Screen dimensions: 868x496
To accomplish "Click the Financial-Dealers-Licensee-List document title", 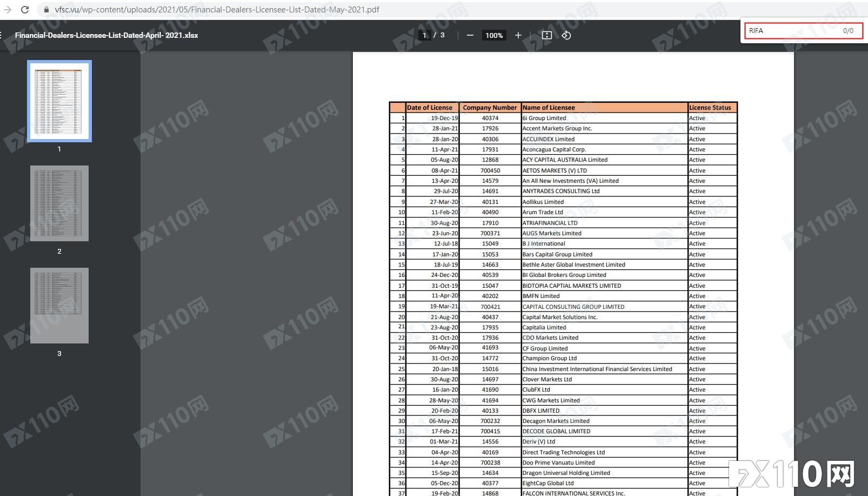I will click(106, 35).
